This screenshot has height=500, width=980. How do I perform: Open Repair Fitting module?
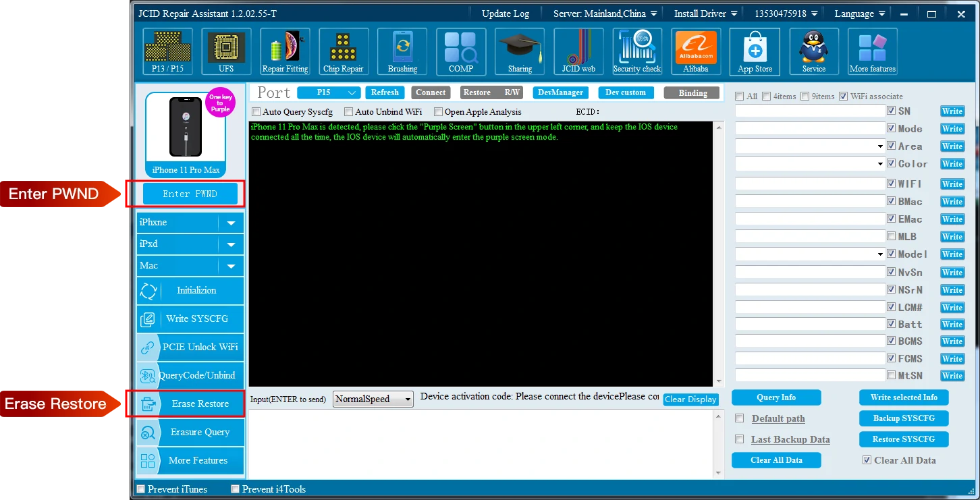coord(285,51)
